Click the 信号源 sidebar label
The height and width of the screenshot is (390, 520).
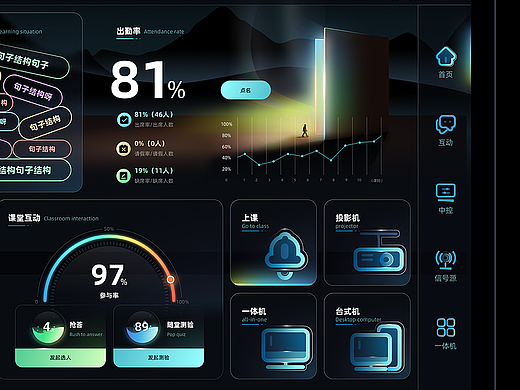click(x=446, y=278)
